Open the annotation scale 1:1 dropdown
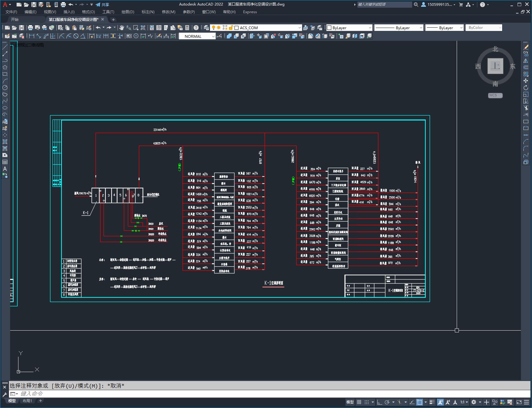 (464, 402)
